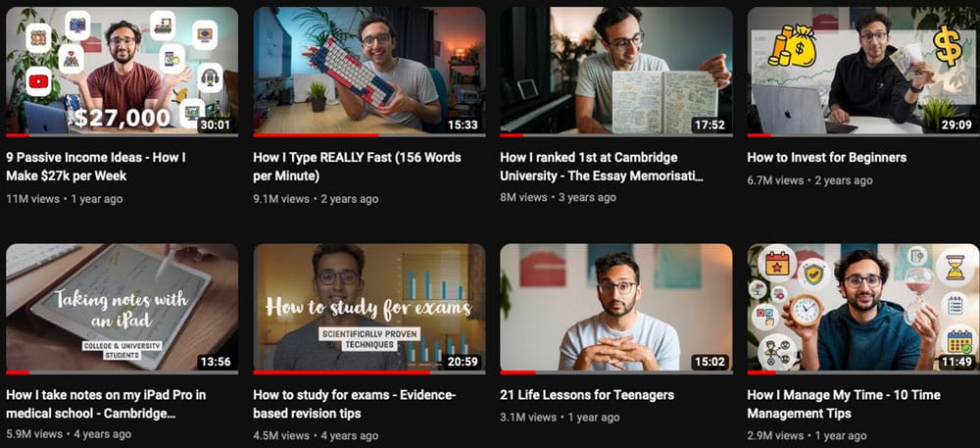The width and height of the screenshot is (980, 448).
Task: Click the "How I Manage My Time" title
Action: coord(844,404)
